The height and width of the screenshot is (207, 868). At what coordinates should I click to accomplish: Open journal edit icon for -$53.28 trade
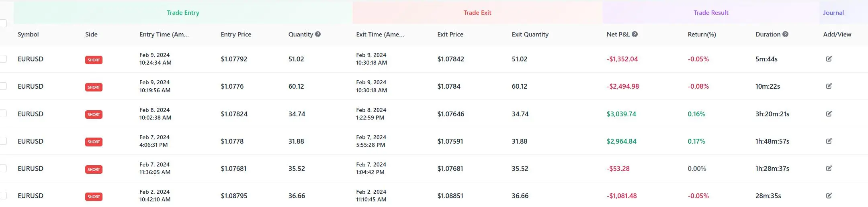pyautogui.click(x=829, y=168)
